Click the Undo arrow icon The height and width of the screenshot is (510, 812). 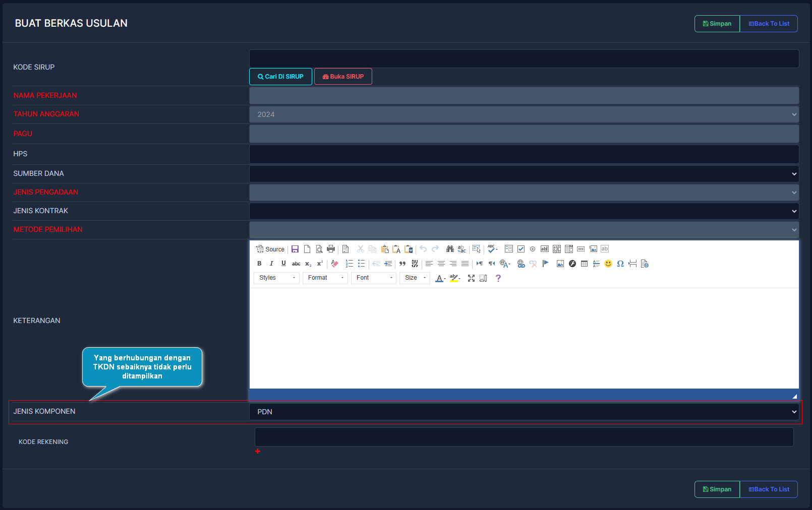423,249
